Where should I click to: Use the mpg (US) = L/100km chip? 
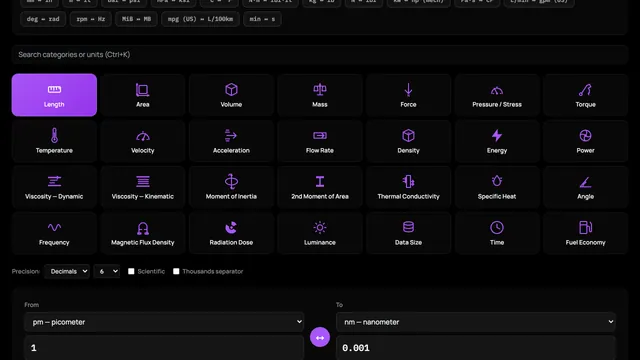[x=200, y=19]
